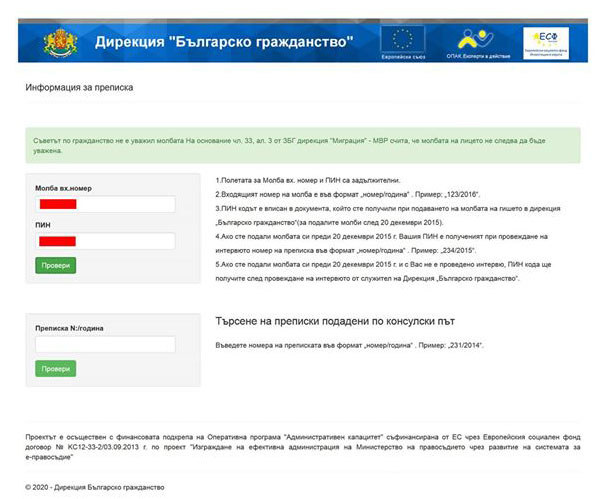Click the Дирекция "Българско гражданство" header title
Image resolution: width=603 pixels, height=499 pixels.
[x=223, y=43]
